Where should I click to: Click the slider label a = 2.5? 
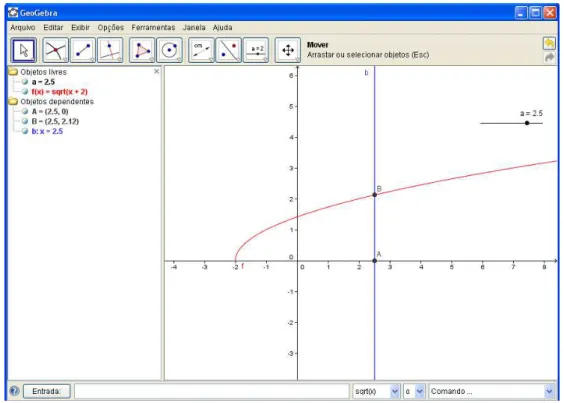click(x=531, y=113)
